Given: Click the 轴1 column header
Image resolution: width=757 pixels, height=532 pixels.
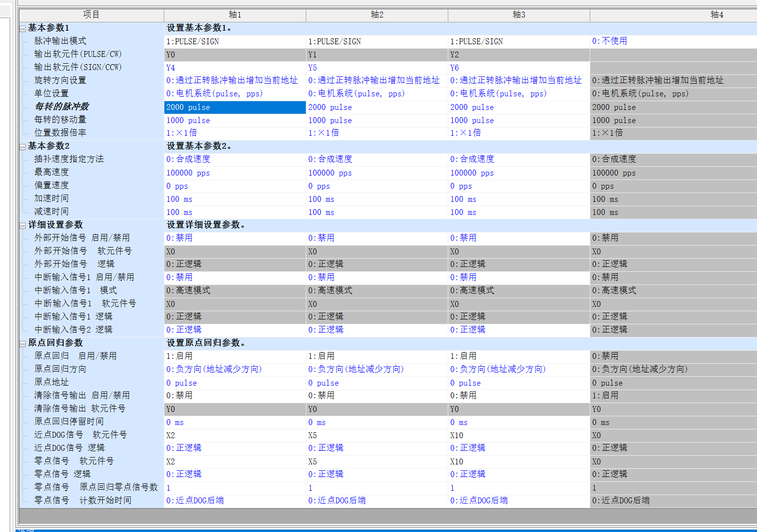Looking at the screenshot, I should point(235,15).
